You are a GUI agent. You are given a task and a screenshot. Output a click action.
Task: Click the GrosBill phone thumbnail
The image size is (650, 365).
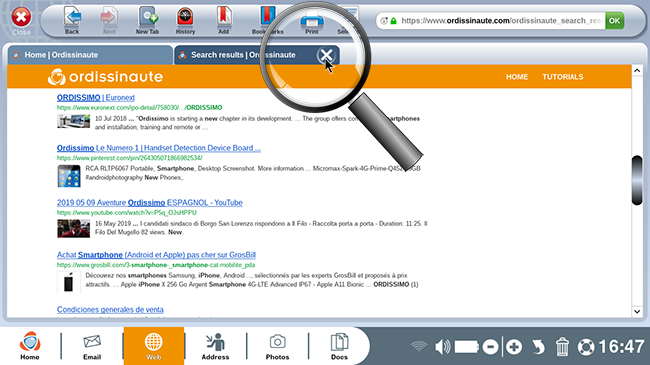[69, 282]
